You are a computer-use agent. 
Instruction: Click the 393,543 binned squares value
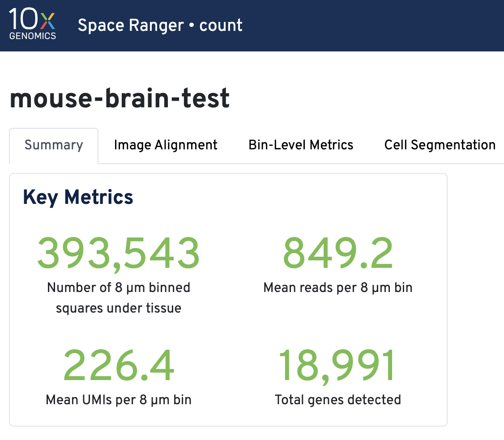point(118,254)
